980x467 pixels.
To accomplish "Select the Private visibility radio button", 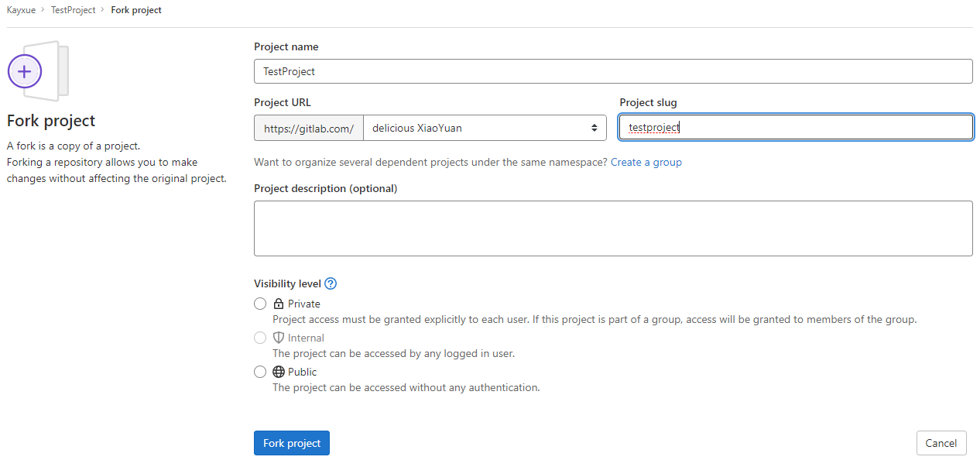I will click(260, 304).
